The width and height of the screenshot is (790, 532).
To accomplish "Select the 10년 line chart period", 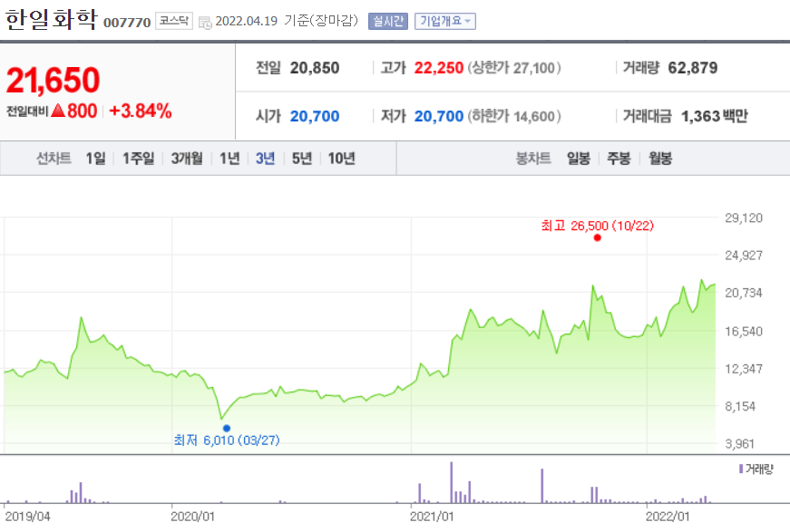I will point(342,159).
